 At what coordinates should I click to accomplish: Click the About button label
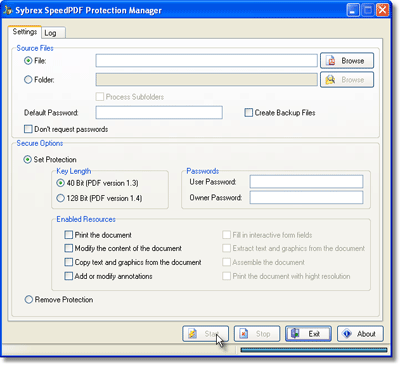tap(366, 334)
